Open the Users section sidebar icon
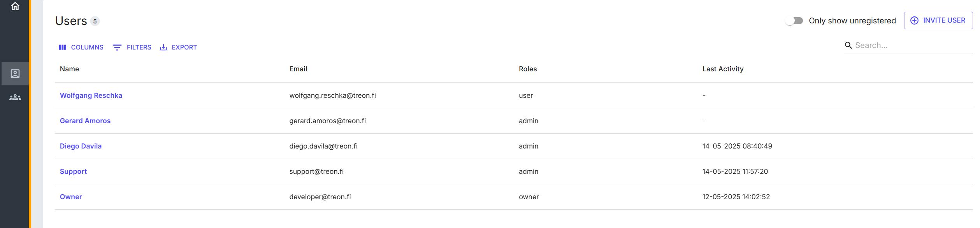The width and height of the screenshot is (980, 228). (15, 74)
